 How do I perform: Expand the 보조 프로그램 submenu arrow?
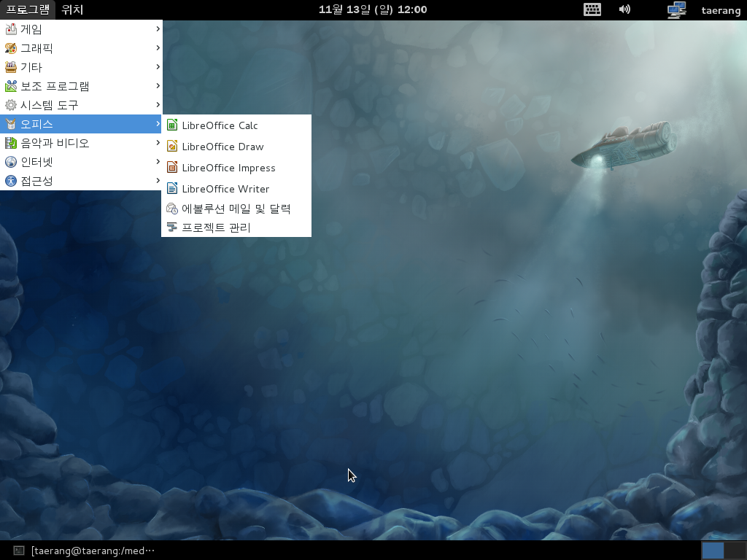click(x=158, y=86)
